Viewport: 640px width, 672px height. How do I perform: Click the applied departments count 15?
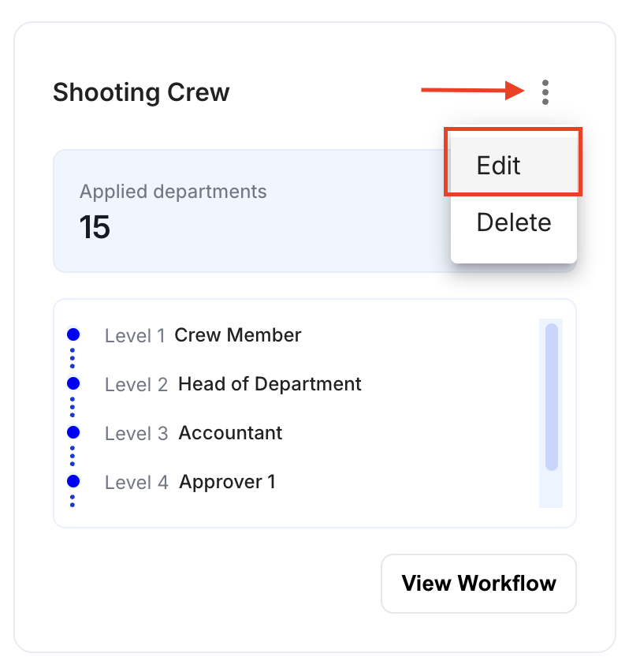point(95,227)
